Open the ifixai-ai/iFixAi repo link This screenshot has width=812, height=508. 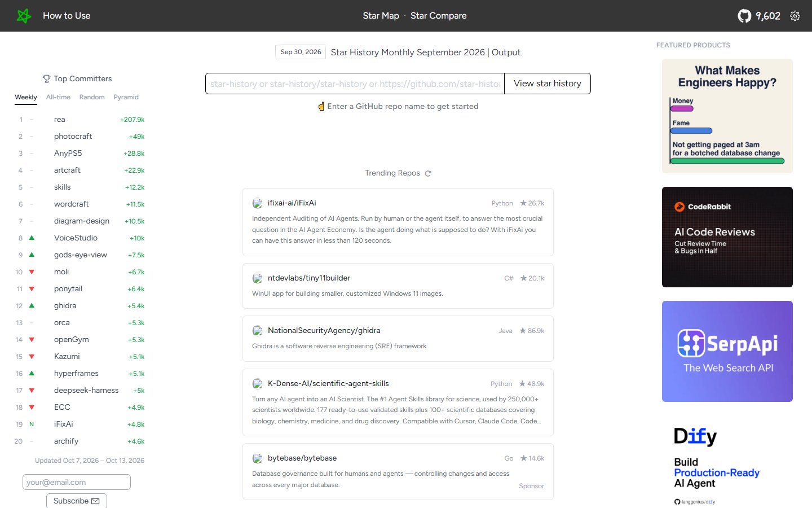coord(292,203)
